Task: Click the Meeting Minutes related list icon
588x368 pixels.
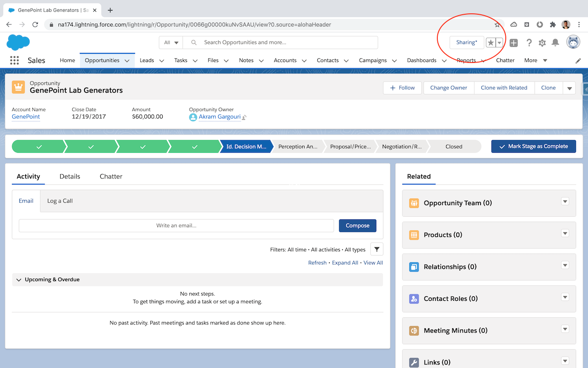Action: (x=414, y=331)
